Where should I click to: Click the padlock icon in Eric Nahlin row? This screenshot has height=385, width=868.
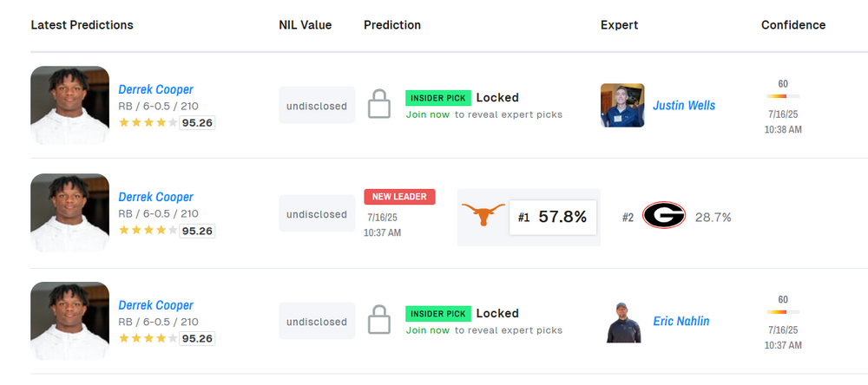click(x=379, y=320)
